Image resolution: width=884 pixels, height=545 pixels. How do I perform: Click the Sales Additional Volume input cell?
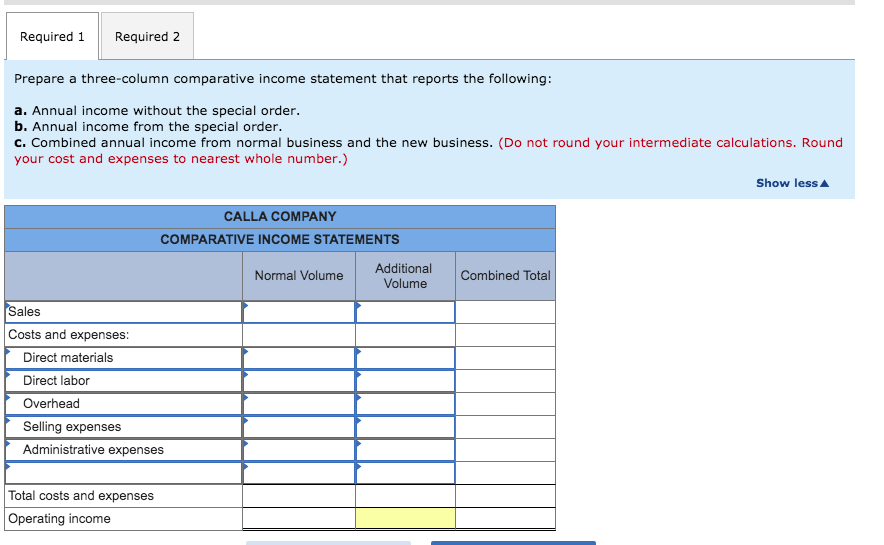[x=405, y=312]
